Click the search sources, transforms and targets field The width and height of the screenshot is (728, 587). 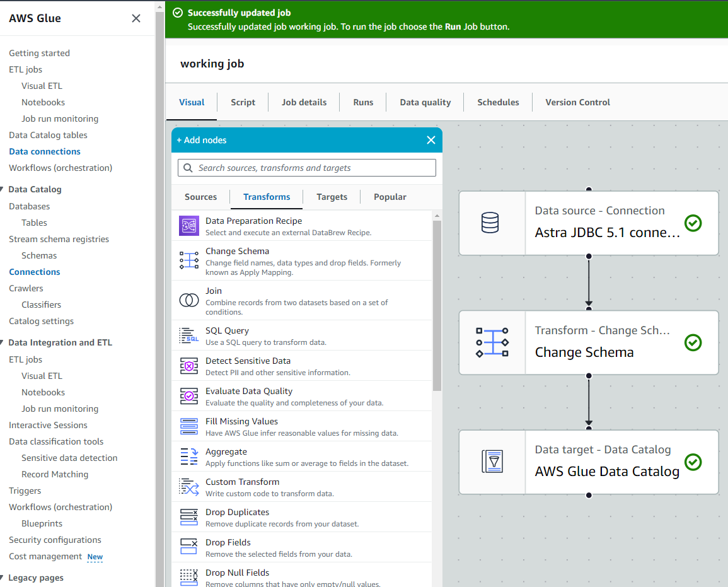307,168
